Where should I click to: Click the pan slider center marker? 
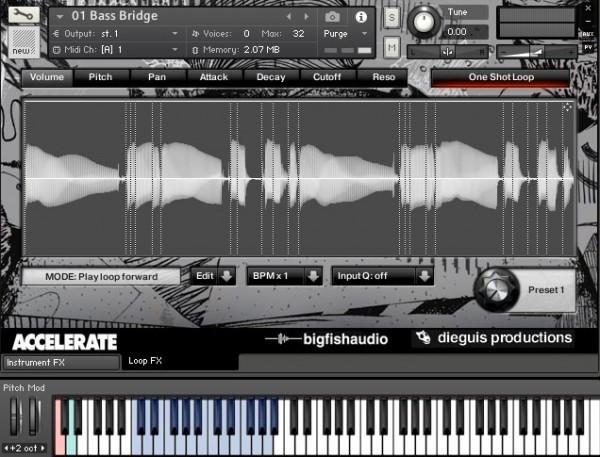tap(447, 51)
